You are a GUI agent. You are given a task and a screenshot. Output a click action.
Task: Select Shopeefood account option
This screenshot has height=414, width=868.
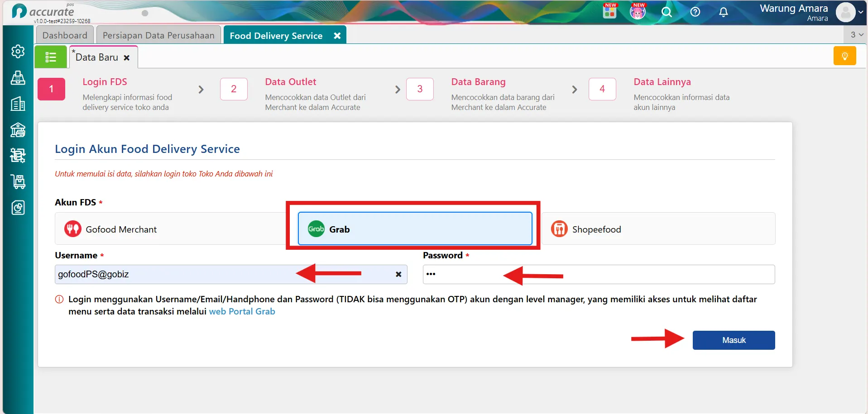pyautogui.click(x=658, y=229)
